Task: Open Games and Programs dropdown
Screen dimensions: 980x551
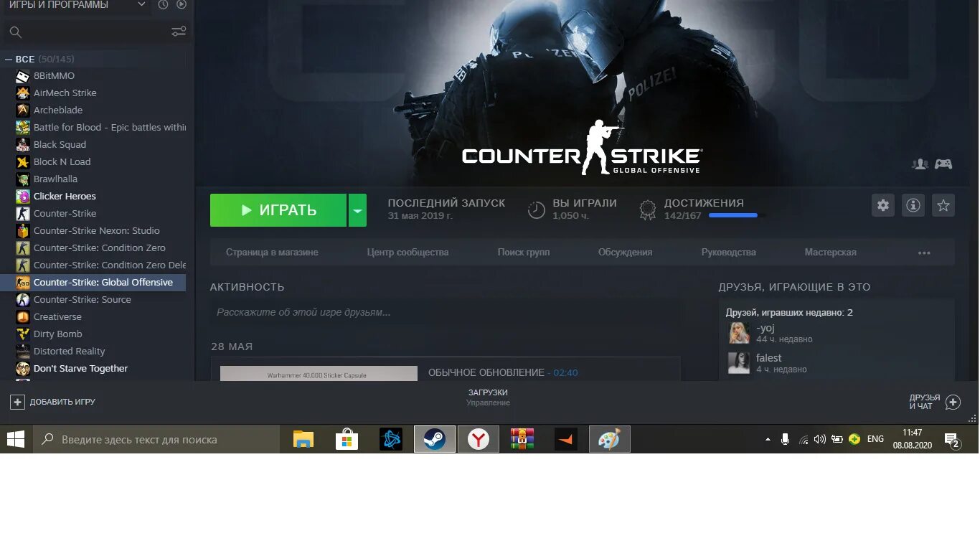Action: tap(77, 5)
